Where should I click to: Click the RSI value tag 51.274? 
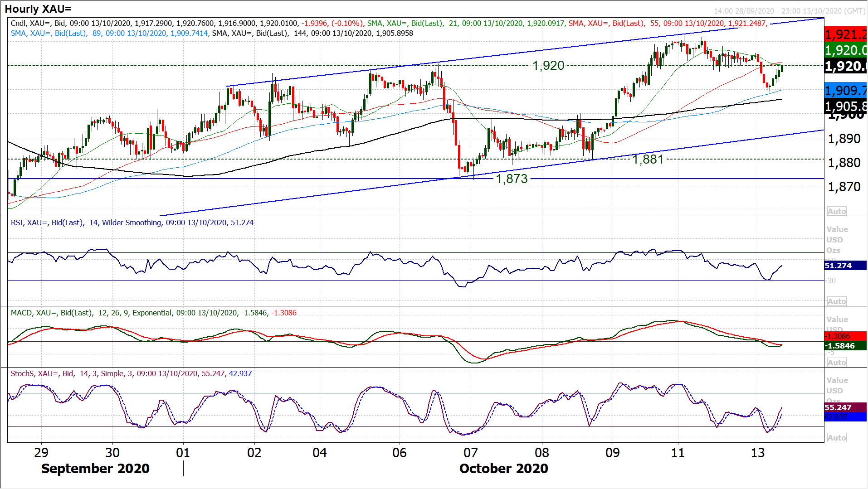846,266
